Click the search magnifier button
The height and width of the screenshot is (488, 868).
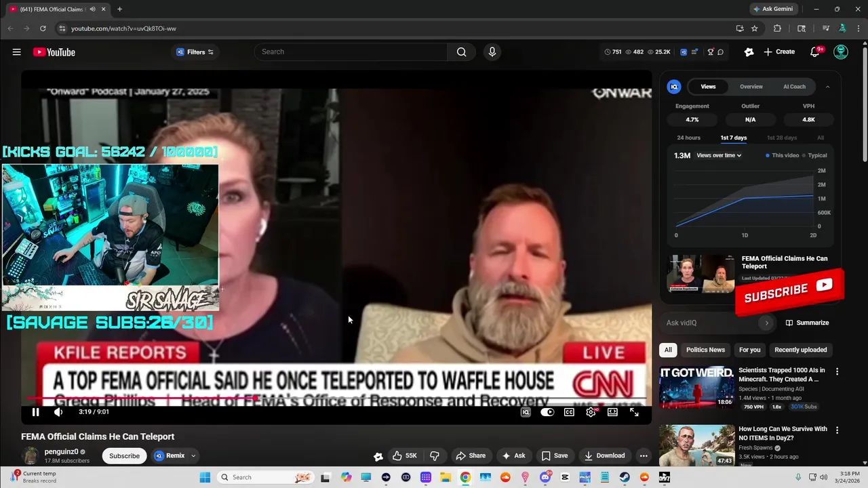[461, 52]
